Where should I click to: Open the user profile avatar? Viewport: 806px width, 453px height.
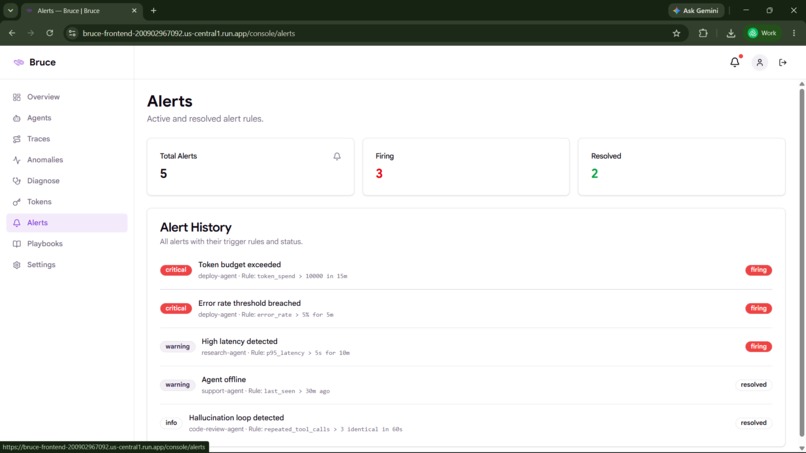759,62
